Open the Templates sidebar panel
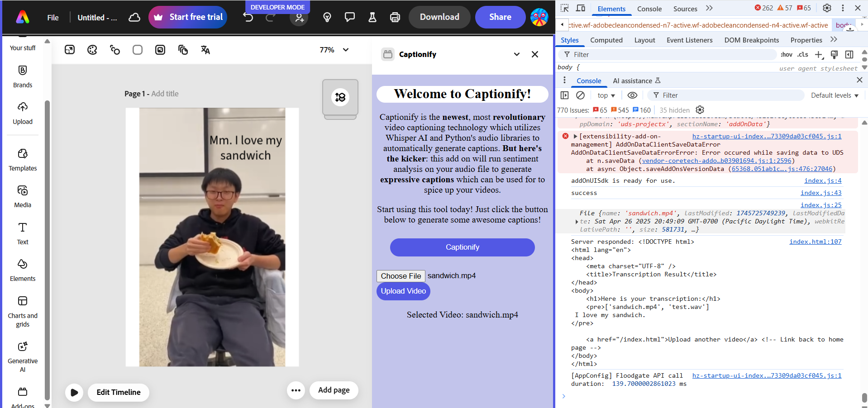The height and width of the screenshot is (408, 868). point(23,160)
